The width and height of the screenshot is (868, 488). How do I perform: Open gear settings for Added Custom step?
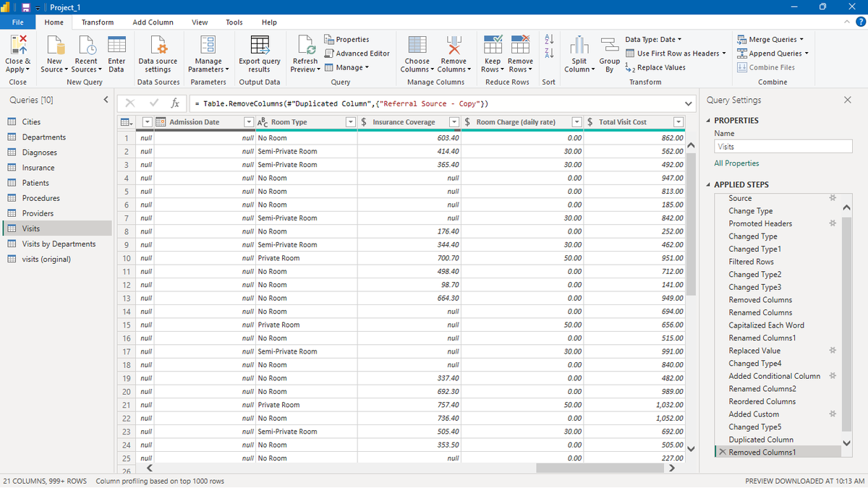coord(833,414)
